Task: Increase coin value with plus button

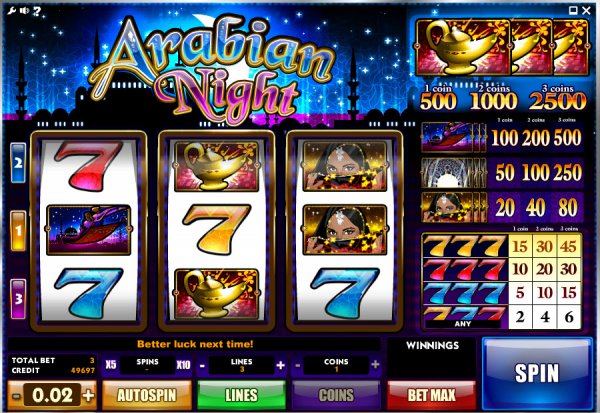Action: (x=88, y=395)
